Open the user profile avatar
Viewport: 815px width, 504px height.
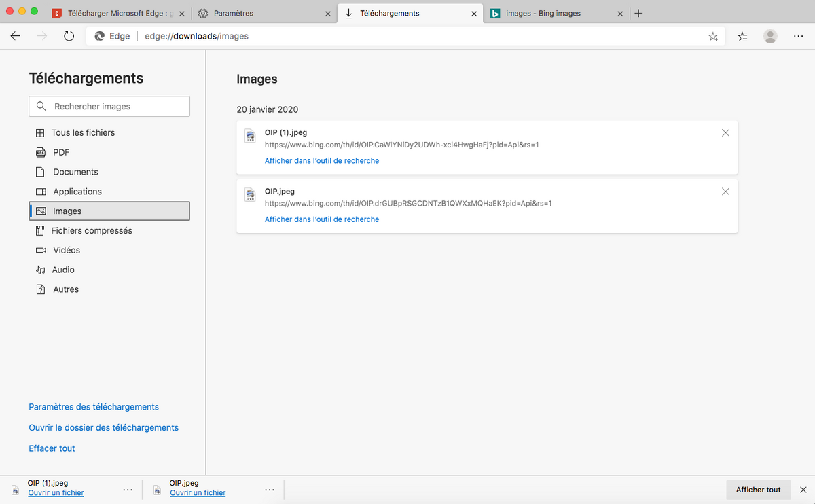(x=770, y=37)
